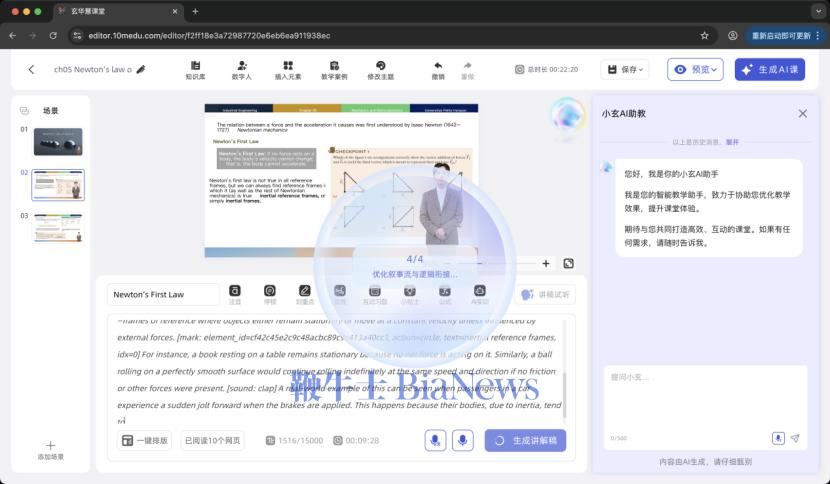Click 重新启动即可更新 relaunch to update button
Image resolution: width=830 pixels, height=484 pixels.
coord(781,35)
